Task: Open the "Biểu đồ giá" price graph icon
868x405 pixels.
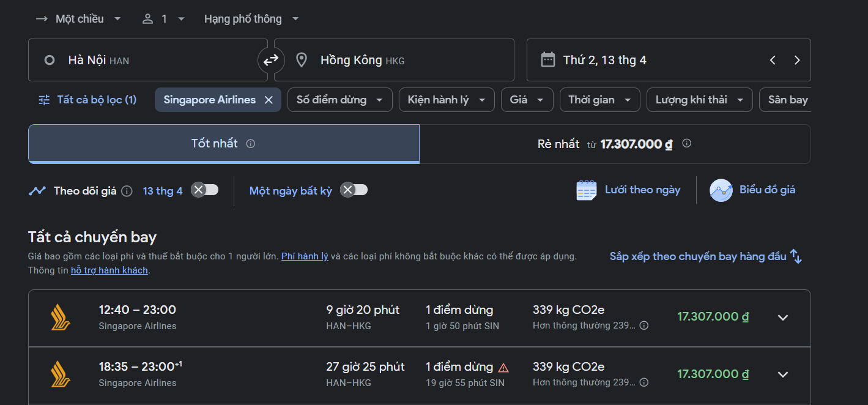Action: tap(720, 190)
